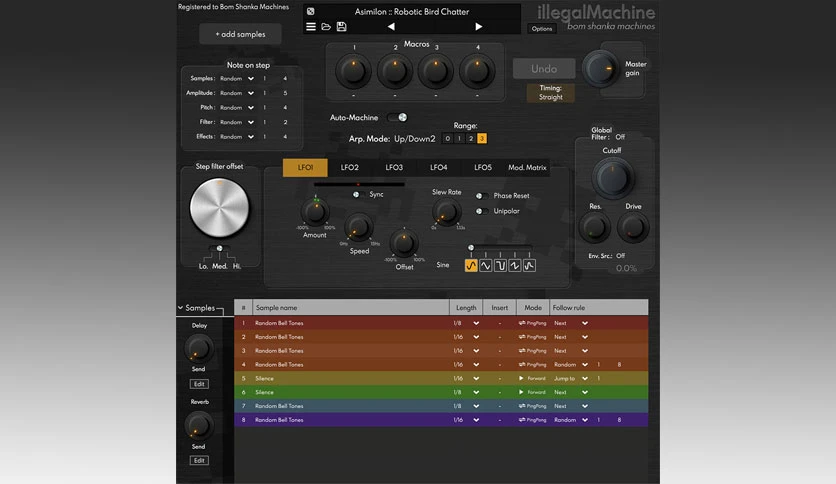
Task: Toggle the LFO Sync switch
Action: (x=358, y=195)
